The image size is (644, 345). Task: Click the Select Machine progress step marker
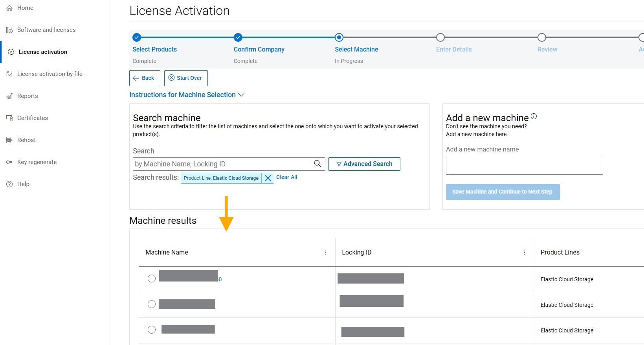[339, 37]
